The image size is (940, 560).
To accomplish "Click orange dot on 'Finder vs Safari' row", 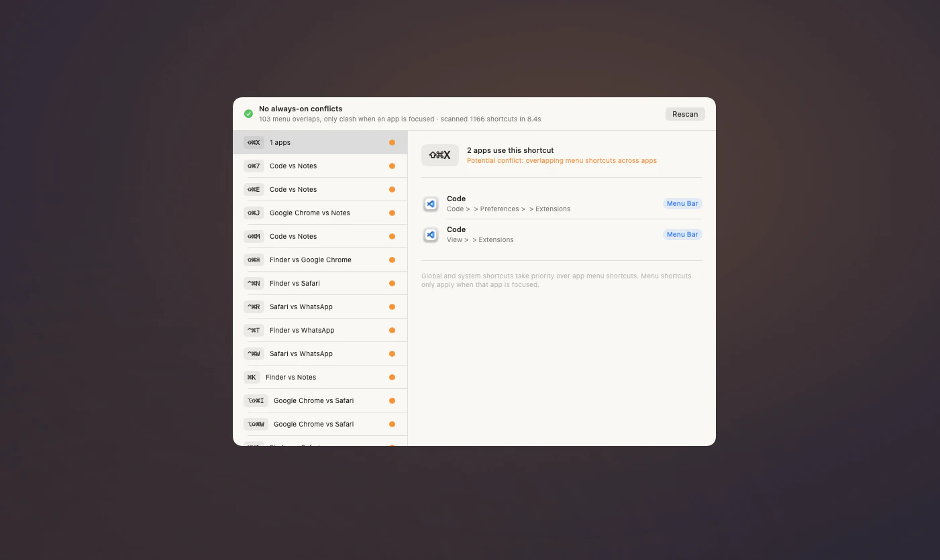I will [392, 283].
